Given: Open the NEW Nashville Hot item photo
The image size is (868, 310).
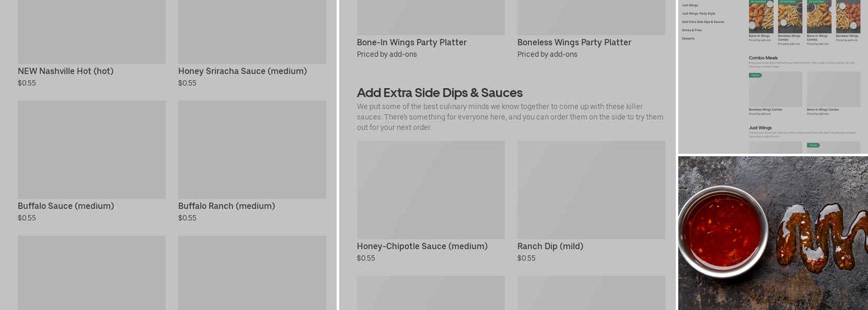Looking at the screenshot, I should point(91,31).
